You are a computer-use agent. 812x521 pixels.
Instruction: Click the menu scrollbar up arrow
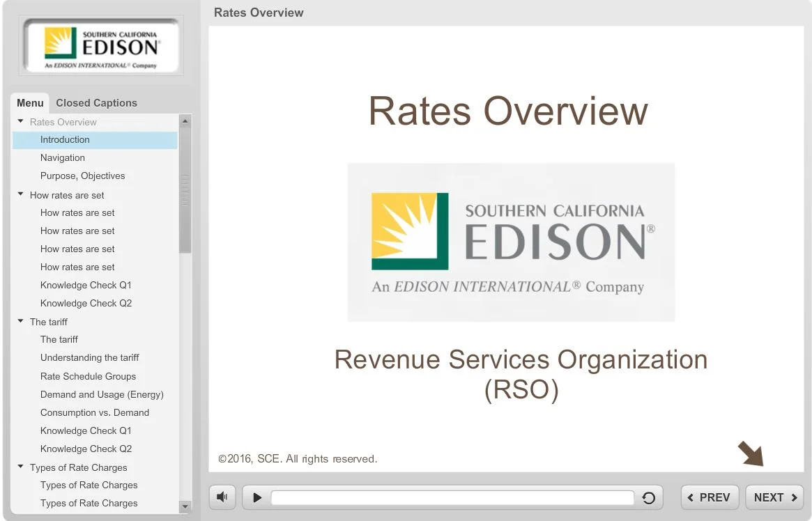pos(185,121)
